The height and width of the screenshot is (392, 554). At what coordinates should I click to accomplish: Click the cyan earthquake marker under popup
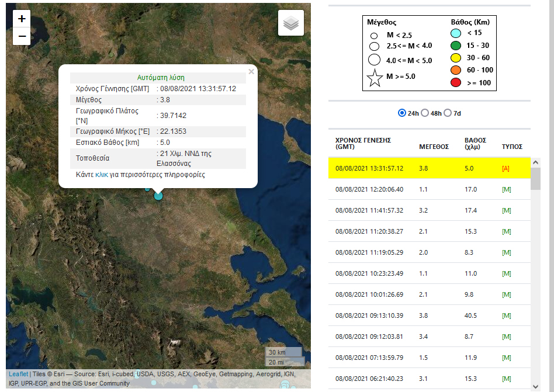pyautogui.click(x=158, y=196)
